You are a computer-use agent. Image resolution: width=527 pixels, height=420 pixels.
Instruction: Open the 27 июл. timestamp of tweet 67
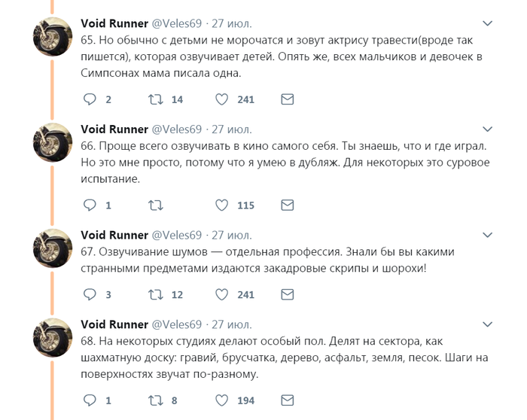231,235
